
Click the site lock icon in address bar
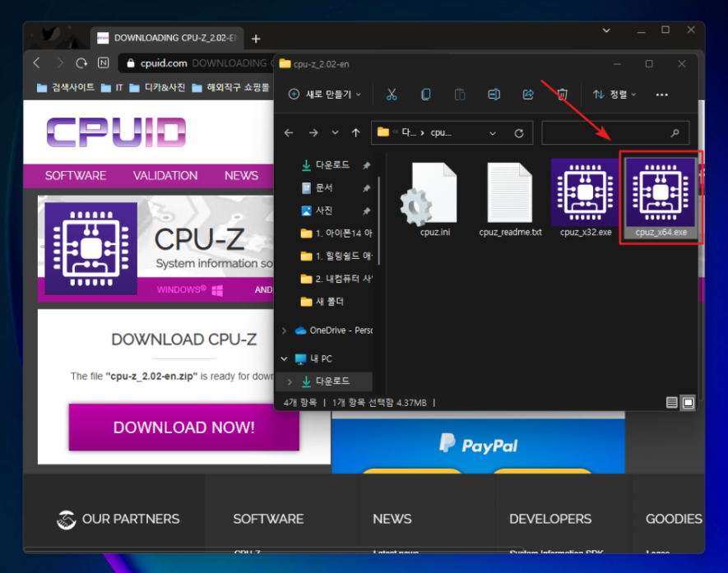tap(131, 63)
